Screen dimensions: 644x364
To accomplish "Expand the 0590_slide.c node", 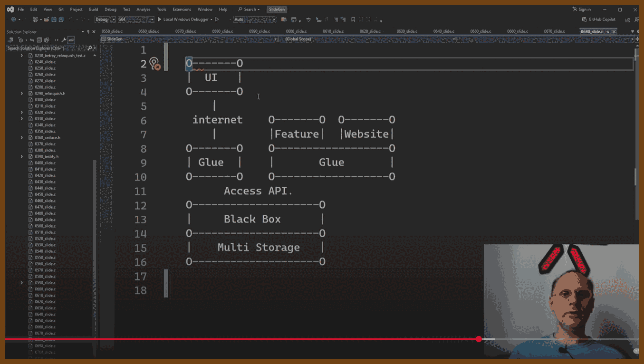I will pos(21,283).
